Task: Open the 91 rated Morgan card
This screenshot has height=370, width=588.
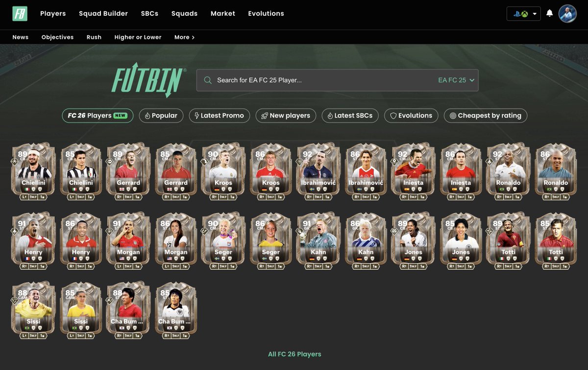Action: point(128,241)
